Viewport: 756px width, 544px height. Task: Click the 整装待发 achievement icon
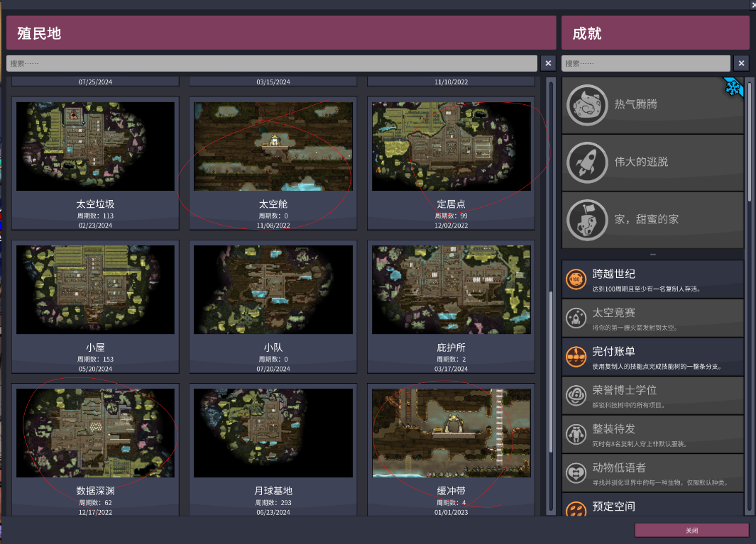point(576,434)
